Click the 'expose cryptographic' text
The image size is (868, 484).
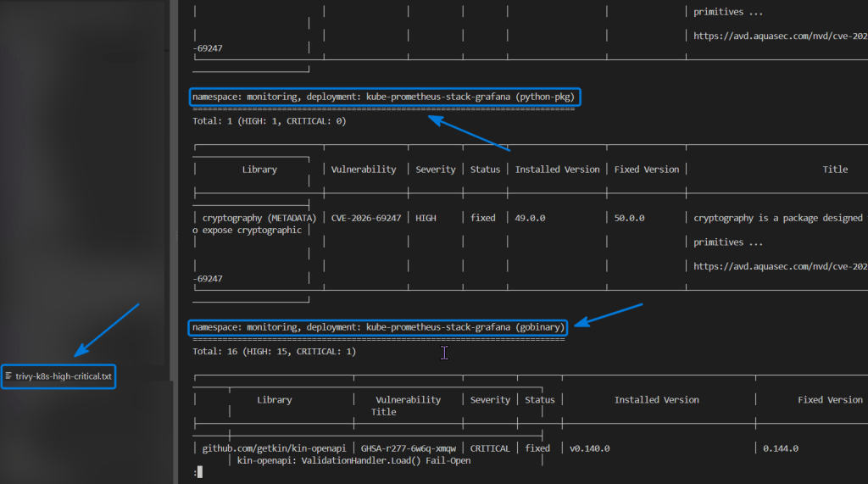coord(252,231)
